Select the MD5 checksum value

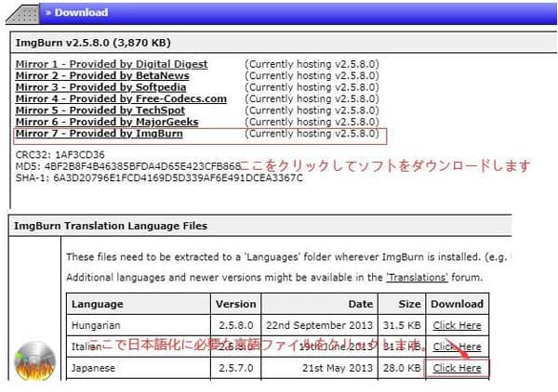(x=142, y=166)
